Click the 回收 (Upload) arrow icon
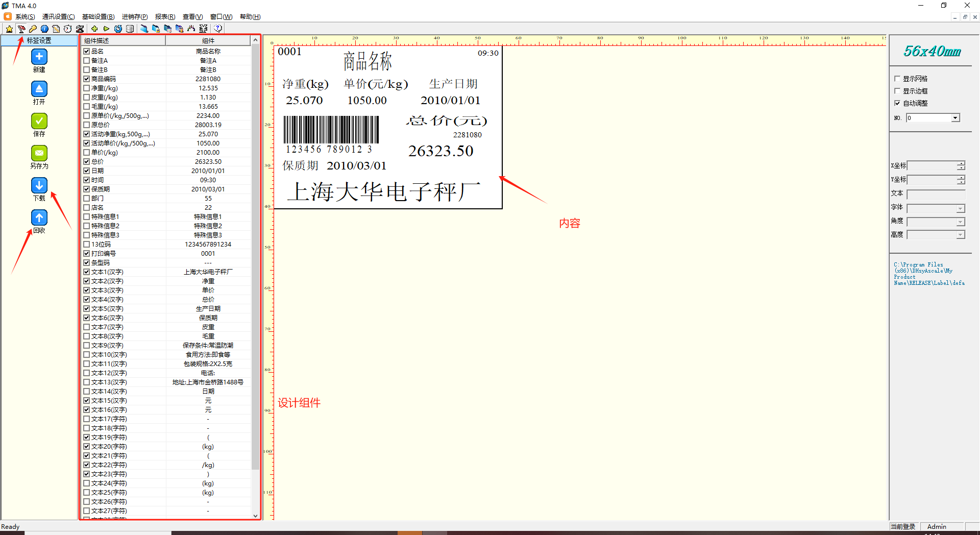This screenshot has height=535, width=980. (39, 217)
